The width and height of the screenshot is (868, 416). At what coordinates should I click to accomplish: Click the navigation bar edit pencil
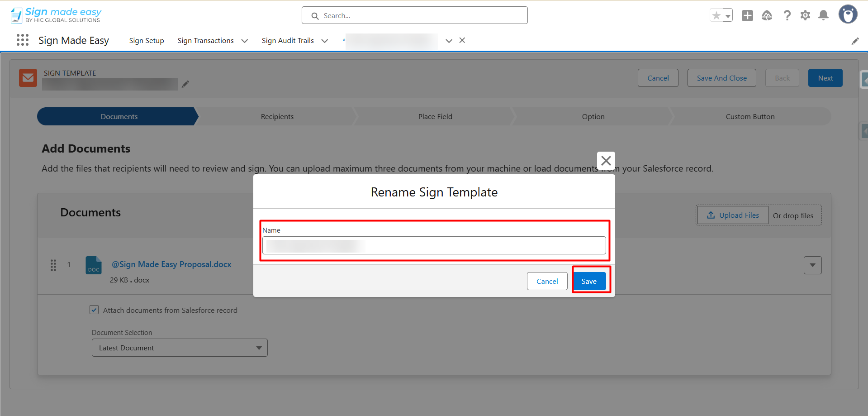(x=855, y=41)
